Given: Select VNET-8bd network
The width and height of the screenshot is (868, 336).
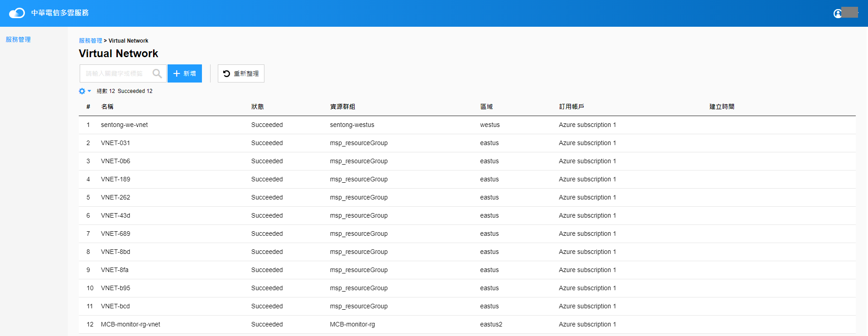Looking at the screenshot, I should click(x=115, y=252).
